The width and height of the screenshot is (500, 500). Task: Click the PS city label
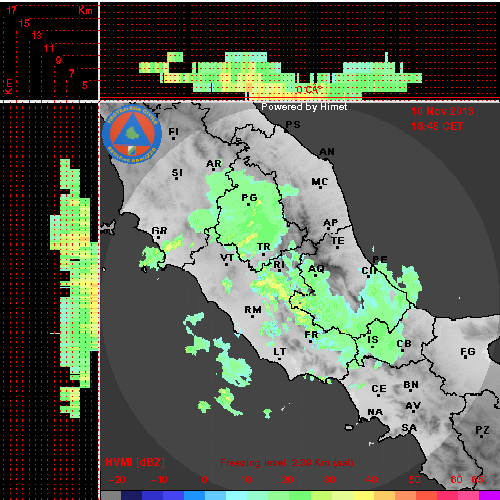point(293,124)
